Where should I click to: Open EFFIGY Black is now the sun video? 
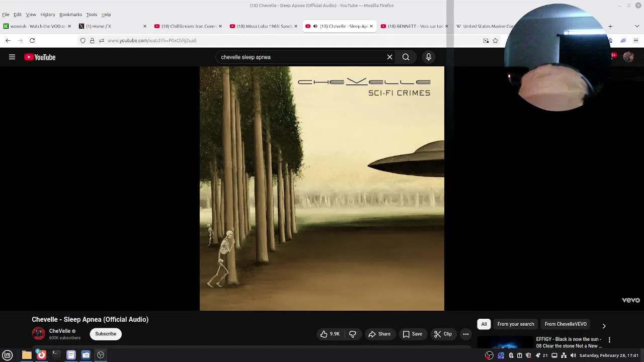(569, 342)
